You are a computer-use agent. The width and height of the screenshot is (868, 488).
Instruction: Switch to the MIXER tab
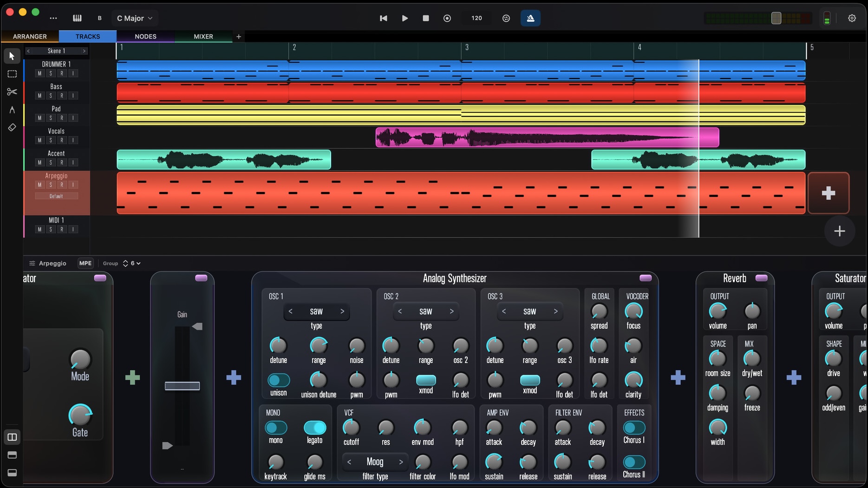(203, 36)
